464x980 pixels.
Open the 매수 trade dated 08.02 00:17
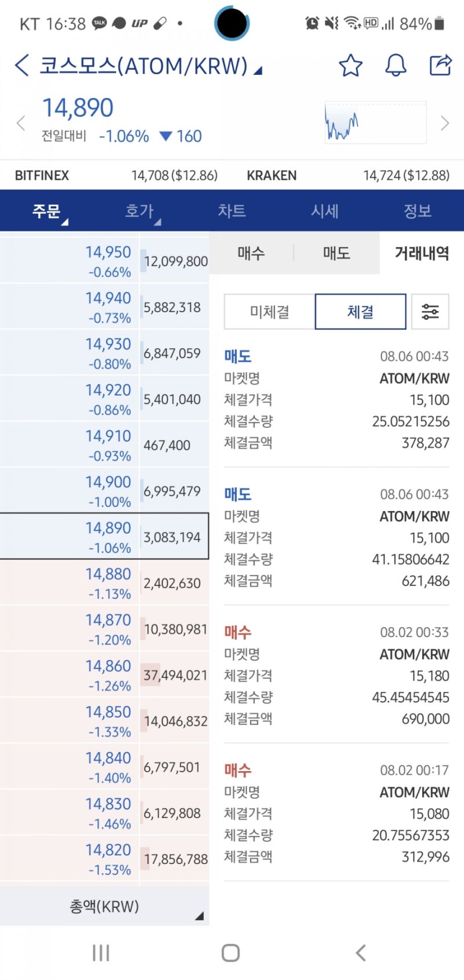pyautogui.click(x=336, y=813)
